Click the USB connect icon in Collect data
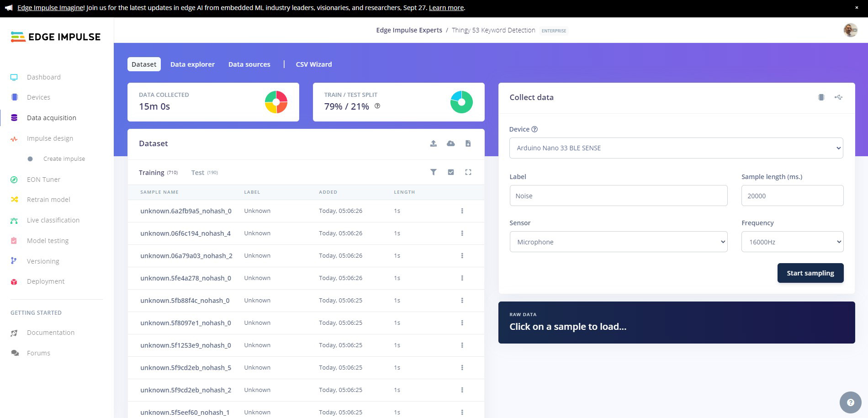 838,97
